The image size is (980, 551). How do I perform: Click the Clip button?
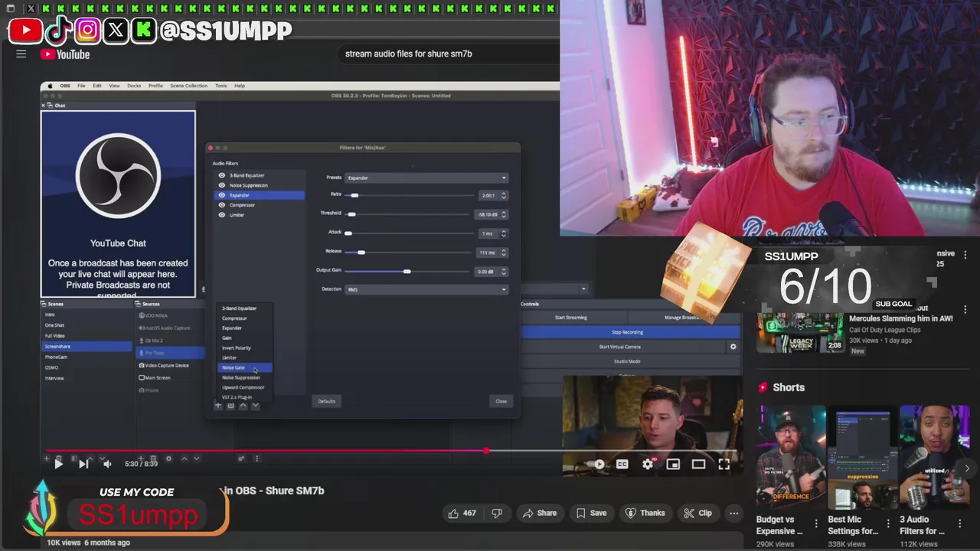pyautogui.click(x=697, y=513)
